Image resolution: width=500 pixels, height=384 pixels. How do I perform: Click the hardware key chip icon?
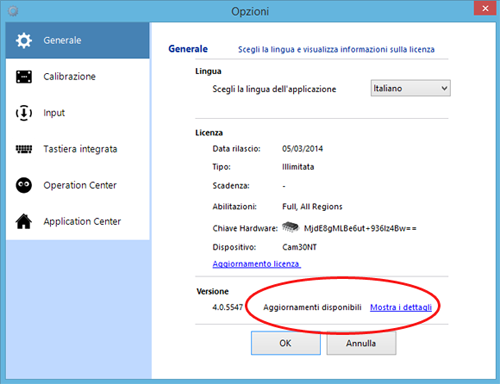pos(290,227)
